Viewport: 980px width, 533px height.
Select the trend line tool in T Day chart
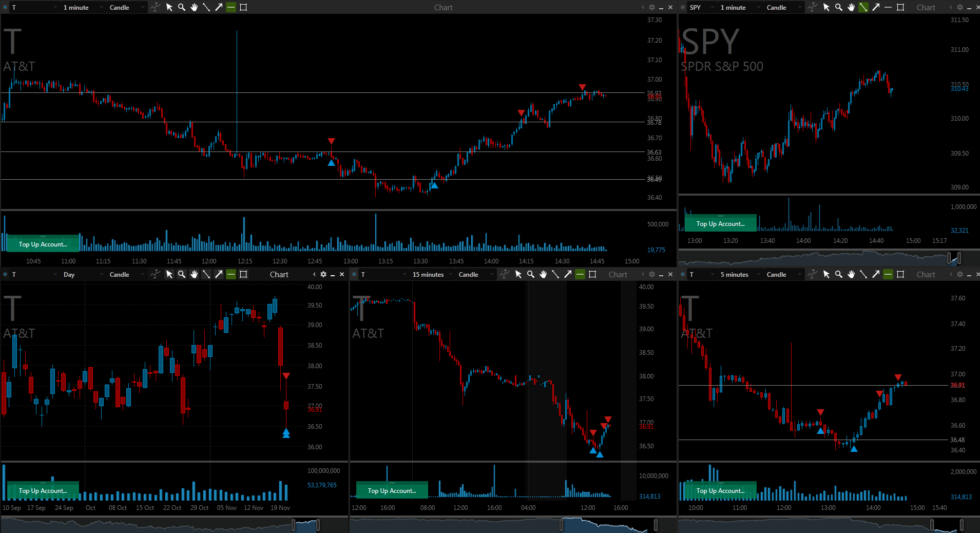pyautogui.click(x=206, y=274)
